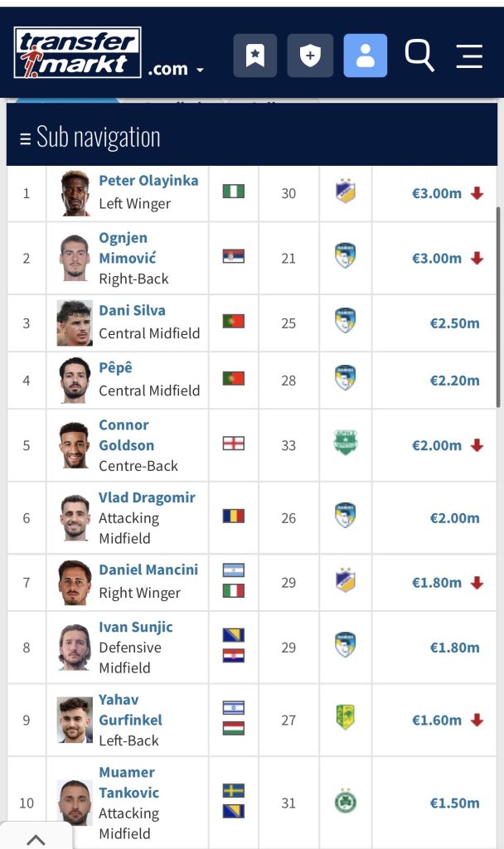This screenshot has width=504, height=849.
Task: Click Yahav Gurfinkel's yellow club crest
Action: [x=345, y=719]
